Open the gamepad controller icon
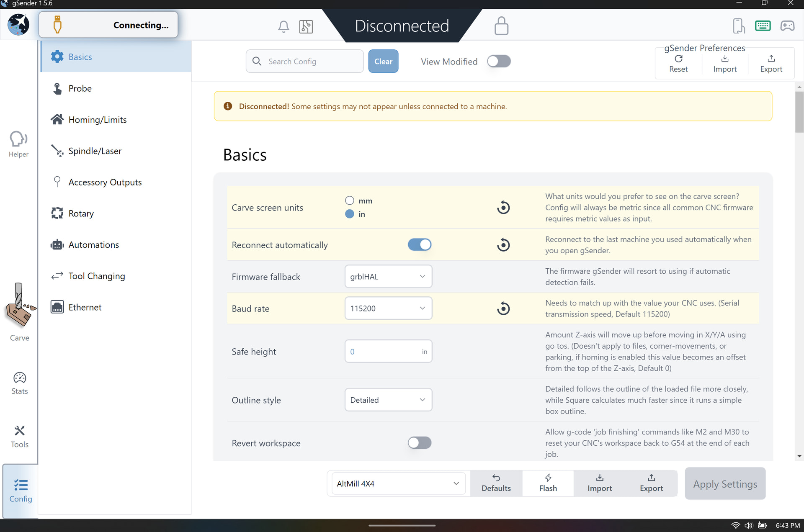This screenshot has height=532, width=804. [787, 26]
